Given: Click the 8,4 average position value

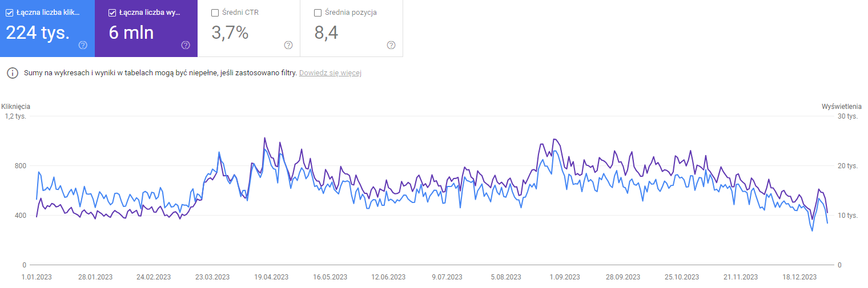Looking at the screenshot, I should 326,33.
